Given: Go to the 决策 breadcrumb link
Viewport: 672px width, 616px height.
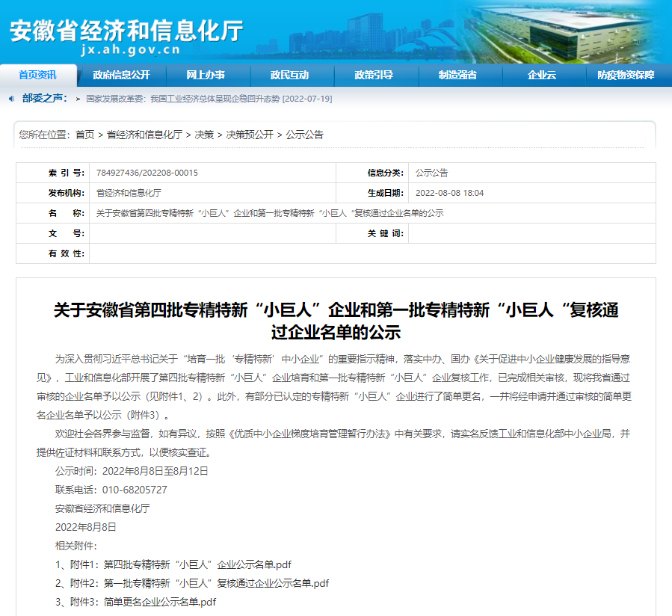Looking at the screenshot, I should tap(204, 135).
